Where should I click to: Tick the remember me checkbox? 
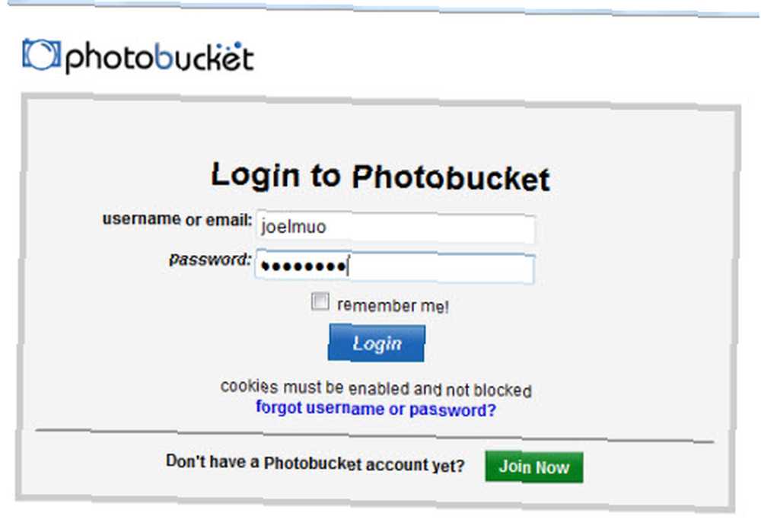[320, 301]
